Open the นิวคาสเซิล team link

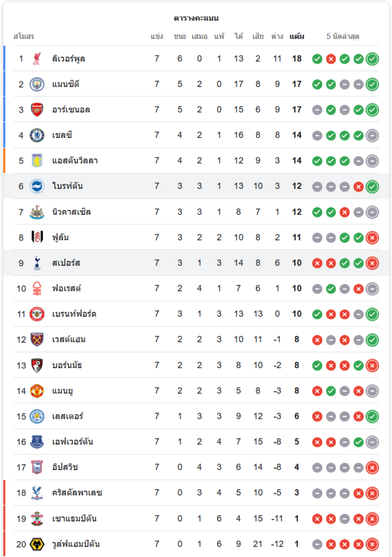71,212
